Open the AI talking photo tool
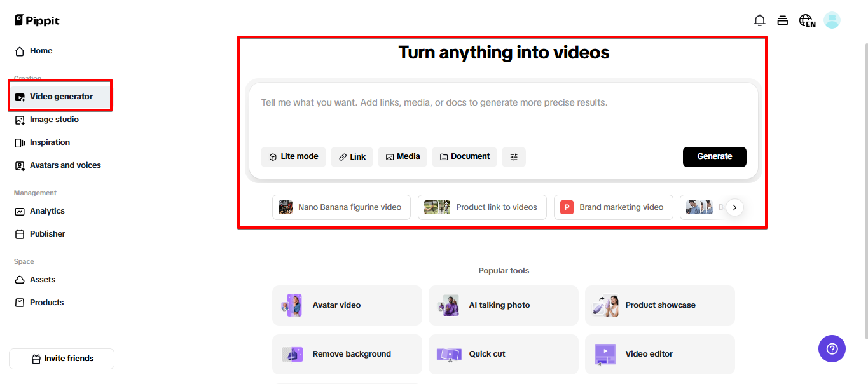868x384 pixels. [503, 305]
